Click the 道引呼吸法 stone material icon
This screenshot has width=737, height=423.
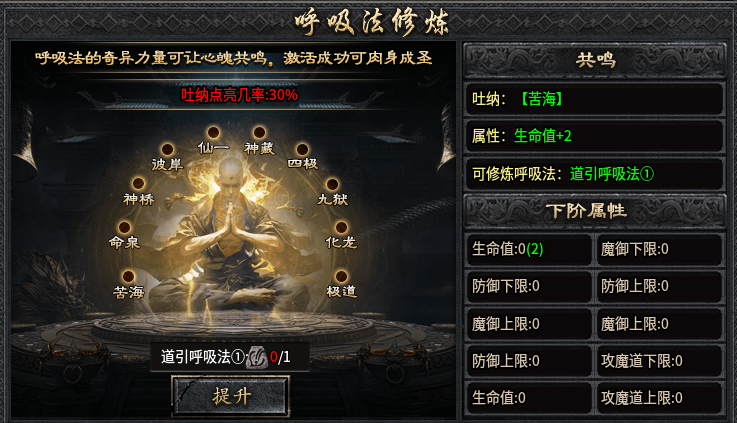pyautogui.click(x=257, y=357)
